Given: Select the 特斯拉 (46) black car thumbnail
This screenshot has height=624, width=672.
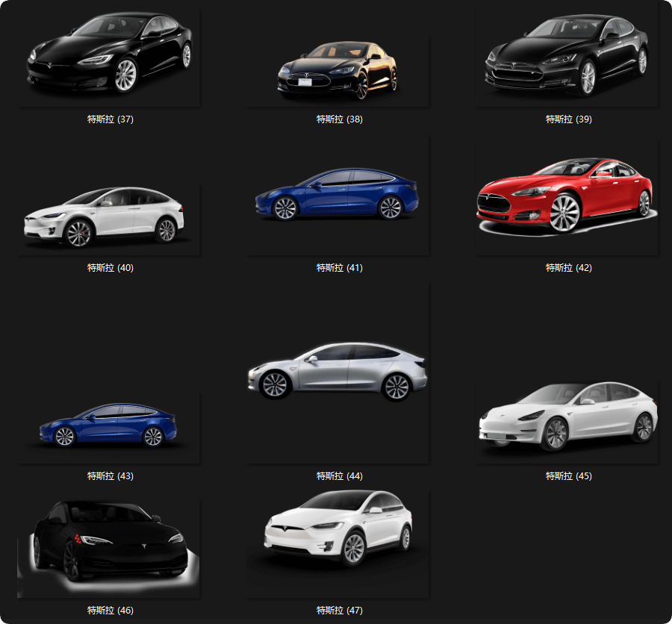Looking at the screenshot, I should click(x=109, y=542).
